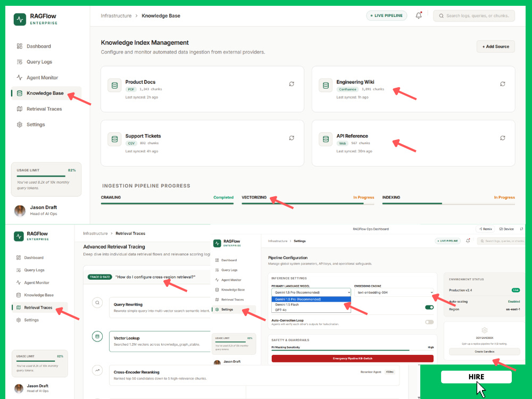Click the Crawling Completed status label

pos(223,197)
